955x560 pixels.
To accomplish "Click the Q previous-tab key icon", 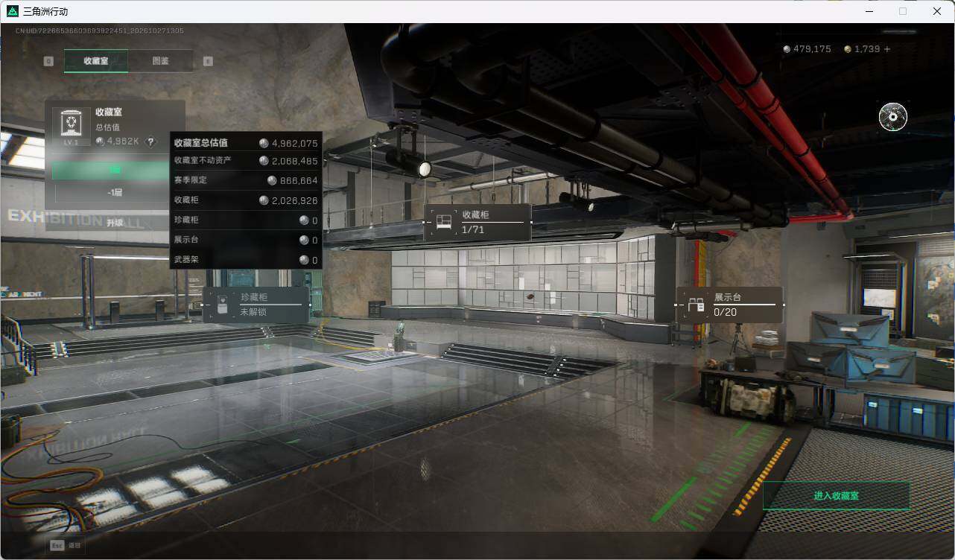I will coord(48,61).
